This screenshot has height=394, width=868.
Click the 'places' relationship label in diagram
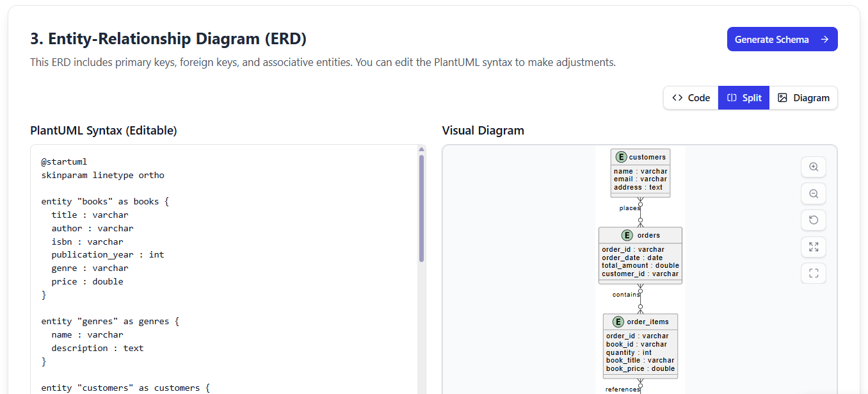coord(629,208)
